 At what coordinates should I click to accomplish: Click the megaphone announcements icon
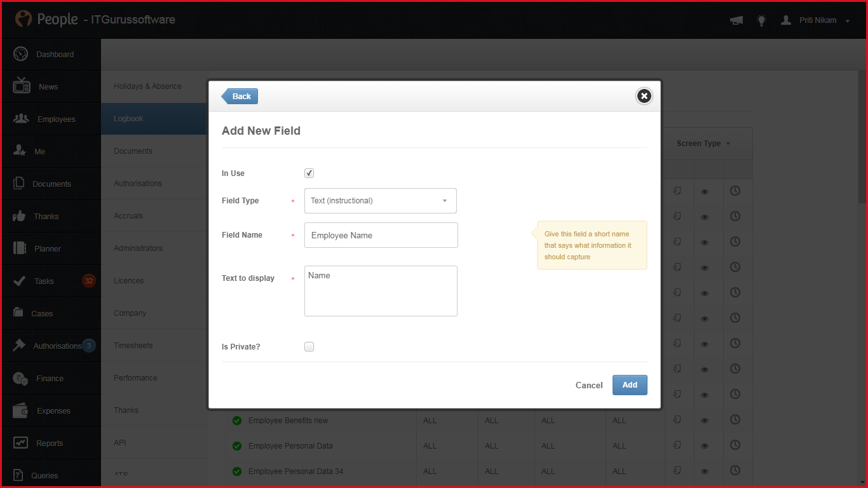click(x=736, y=20)
